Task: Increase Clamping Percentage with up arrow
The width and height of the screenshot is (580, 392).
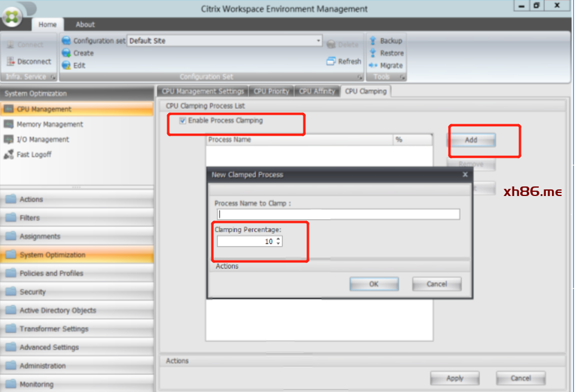Action: coord(278,240)
